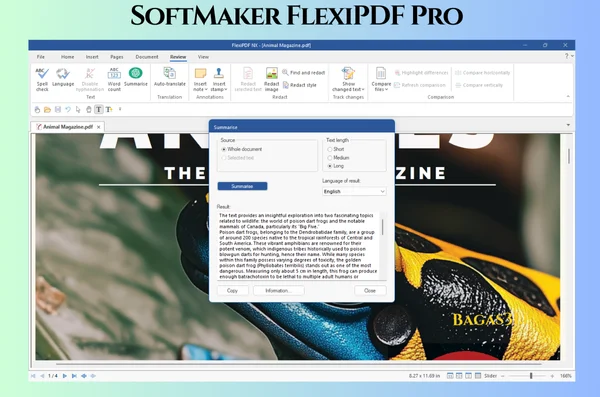600x397 pixels.
Task: Click the first page layout icon in status bar
Action: pos(450,376)
